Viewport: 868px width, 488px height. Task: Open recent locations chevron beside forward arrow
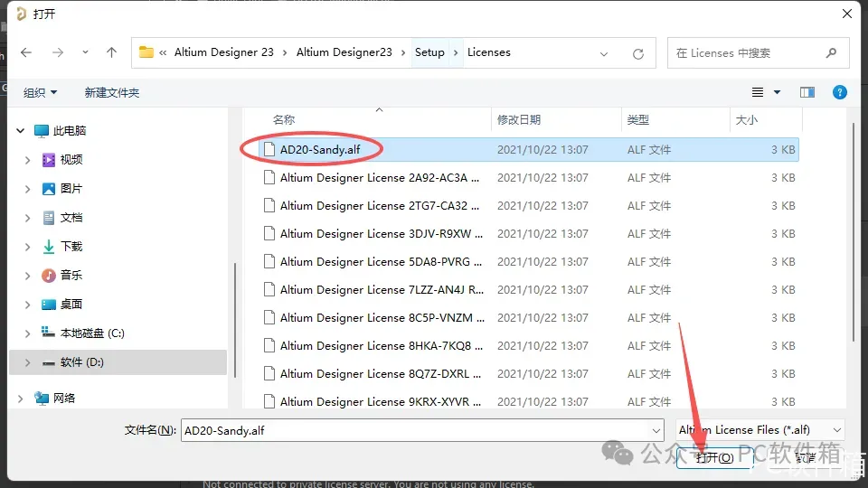[85, 52]
